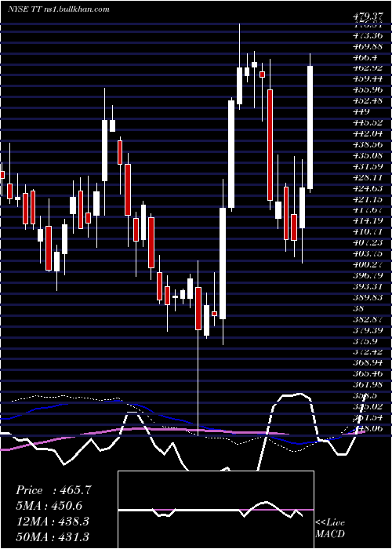The image size is (392, 549).
Task: Click the 449 price axis label
Action: 362,111
